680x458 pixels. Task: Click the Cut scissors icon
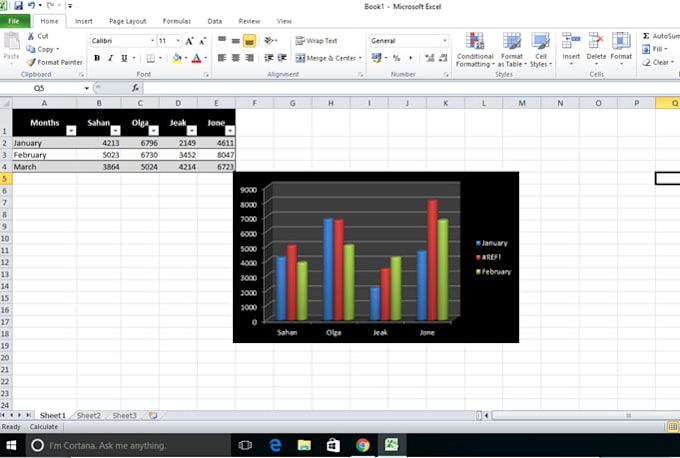[x=31, y=36]
